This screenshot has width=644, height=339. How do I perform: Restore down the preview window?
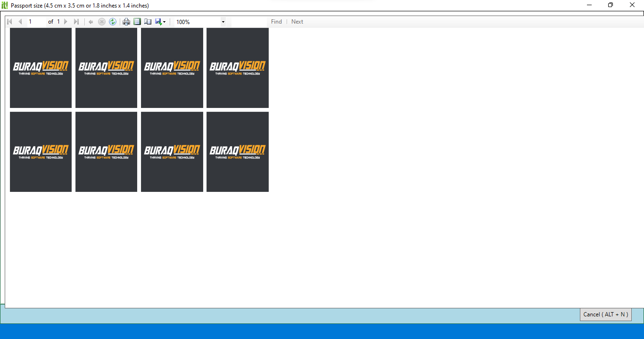pyautogui.click(x=611, y=5)
